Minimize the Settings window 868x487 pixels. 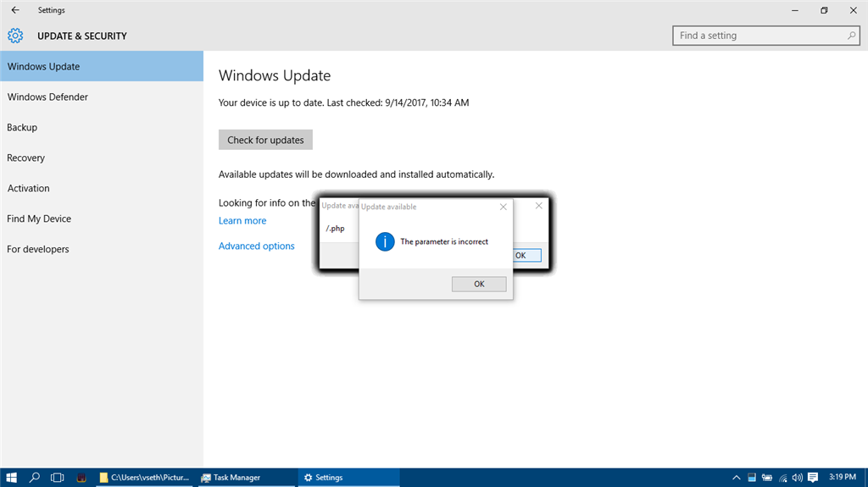click(x=795, y=10)
